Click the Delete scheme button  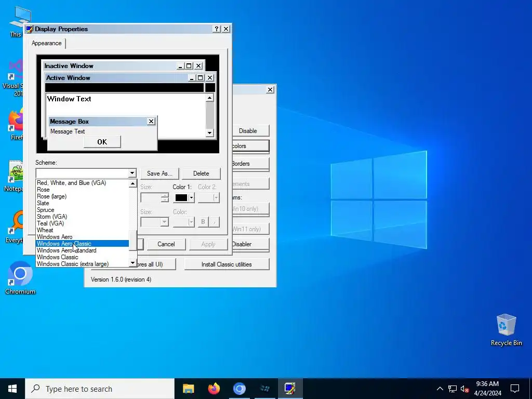[201, 174]
